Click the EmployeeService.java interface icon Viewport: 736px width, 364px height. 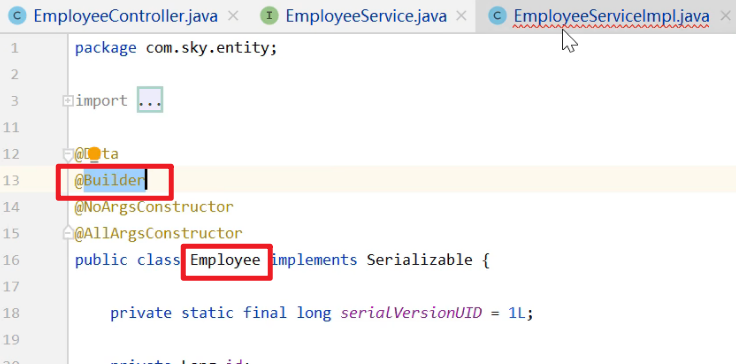point(269,16)
